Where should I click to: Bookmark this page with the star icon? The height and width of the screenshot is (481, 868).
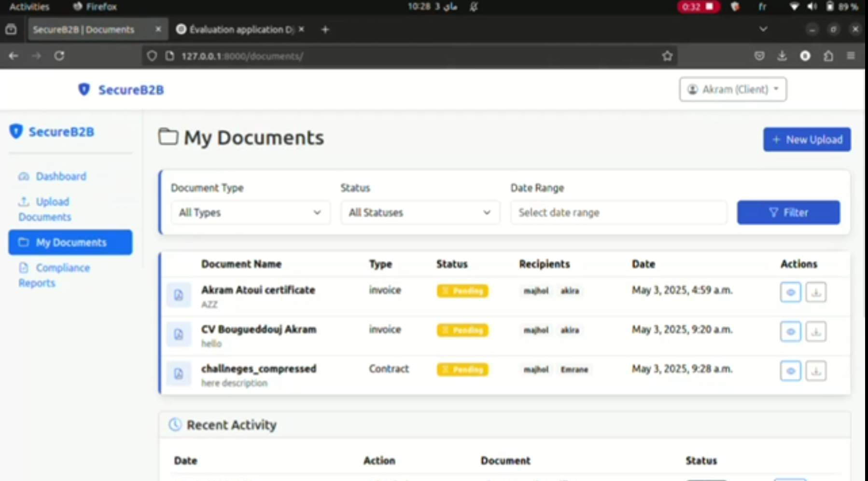(667, 56)
